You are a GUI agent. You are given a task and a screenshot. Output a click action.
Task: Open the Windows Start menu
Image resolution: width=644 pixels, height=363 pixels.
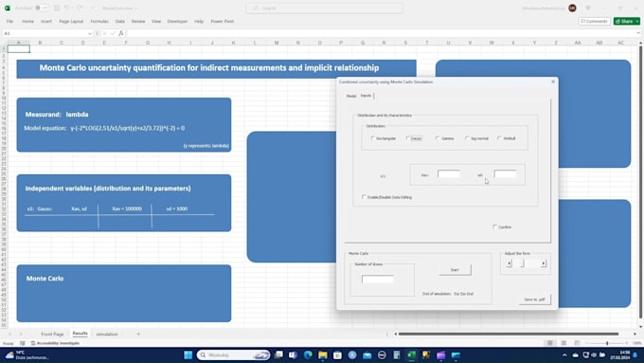coord(188,354)
